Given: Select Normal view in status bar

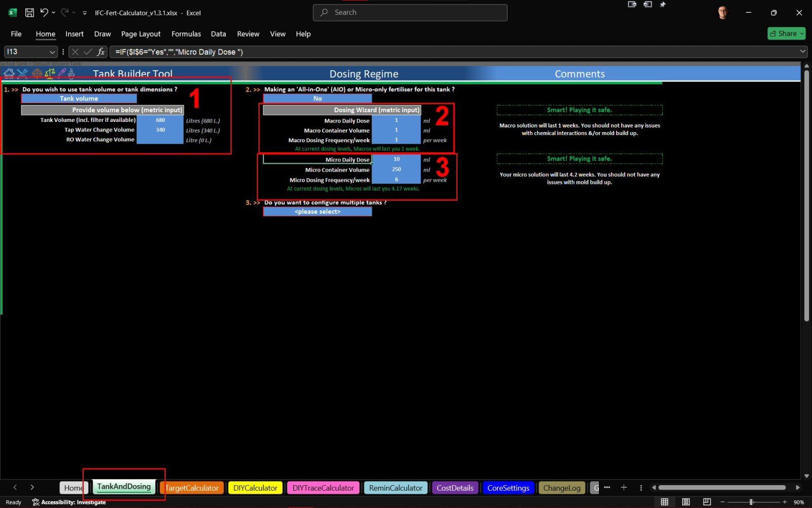Looking at the screenshot, I should tap(664, 502).
